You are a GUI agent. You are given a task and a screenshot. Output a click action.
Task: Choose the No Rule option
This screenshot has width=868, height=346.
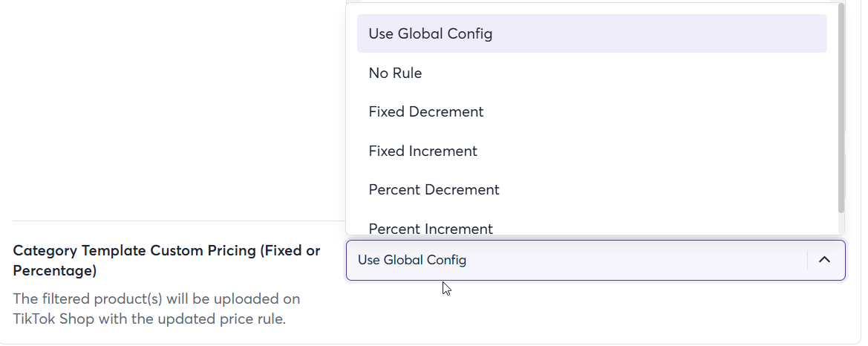[395, 73]
